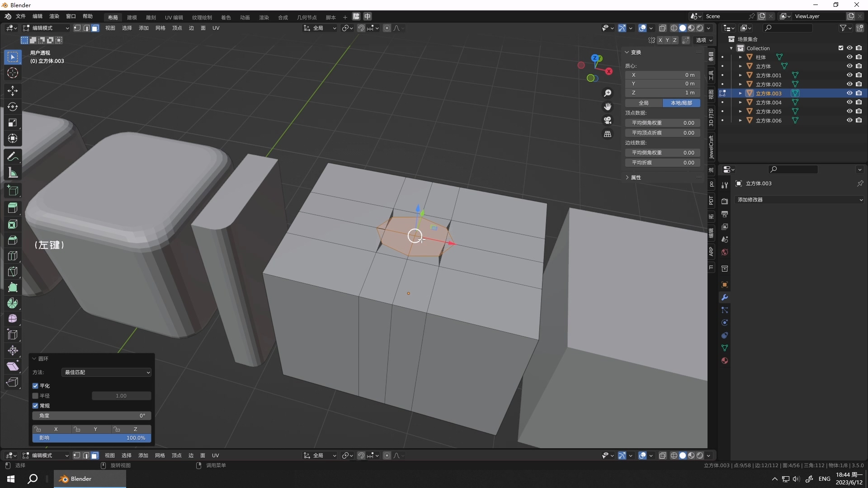
Task: Open the 网格 menu in header
Action: point(160,28)
